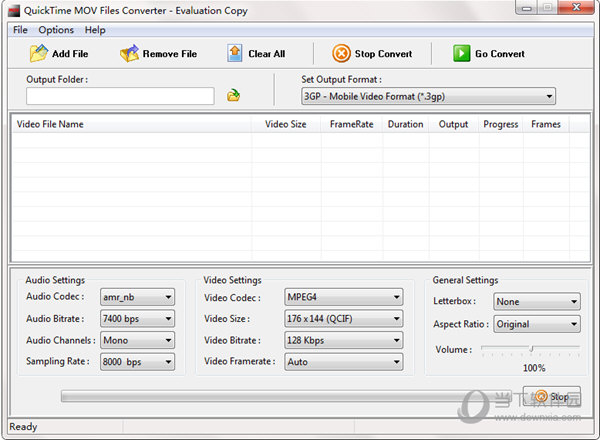Open the Video Bitrate 128 Kbps dropdown
The image size is (600, 440).
[x=344, y=340]
